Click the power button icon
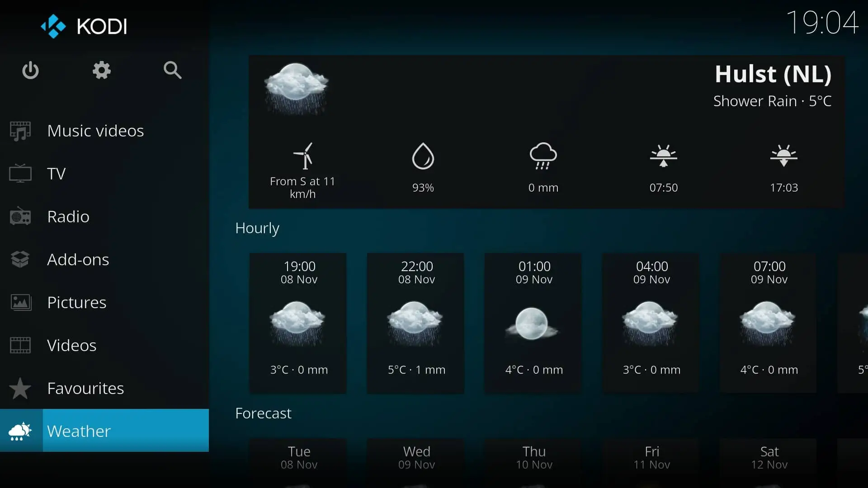Viewport: 868px width, 488px height. coord(30,70)
